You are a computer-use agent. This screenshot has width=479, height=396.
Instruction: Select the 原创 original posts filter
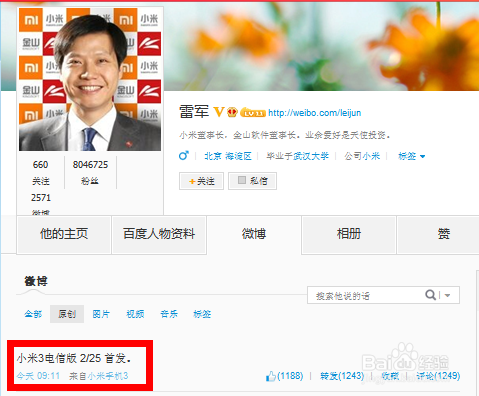[67, 314]
